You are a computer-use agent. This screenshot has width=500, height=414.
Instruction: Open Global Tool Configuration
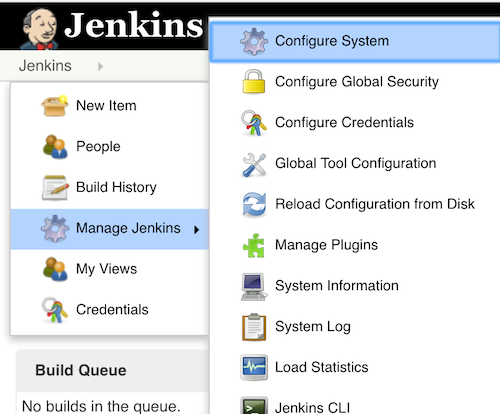click(356, 164)
